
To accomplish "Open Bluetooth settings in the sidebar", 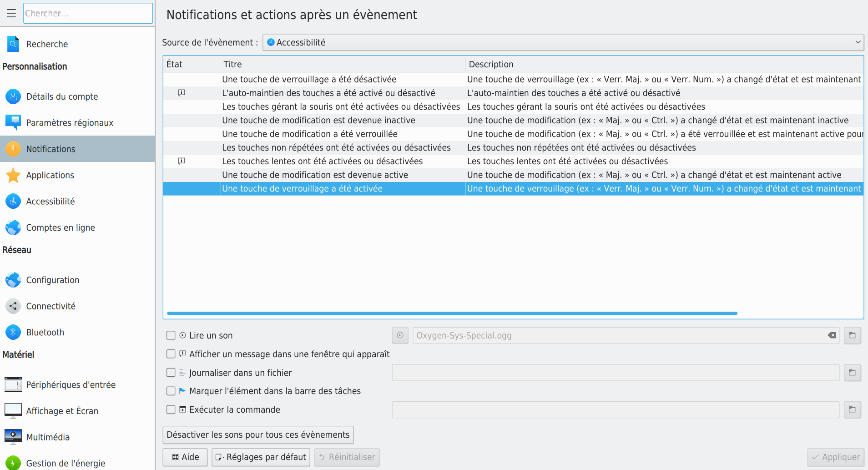I will (x=77, y=332).
